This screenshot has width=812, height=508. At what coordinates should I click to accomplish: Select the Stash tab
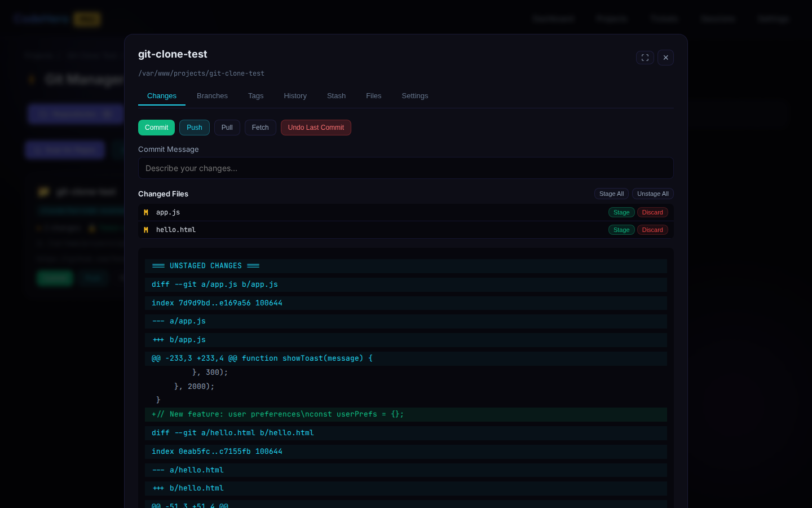(336, 96)
